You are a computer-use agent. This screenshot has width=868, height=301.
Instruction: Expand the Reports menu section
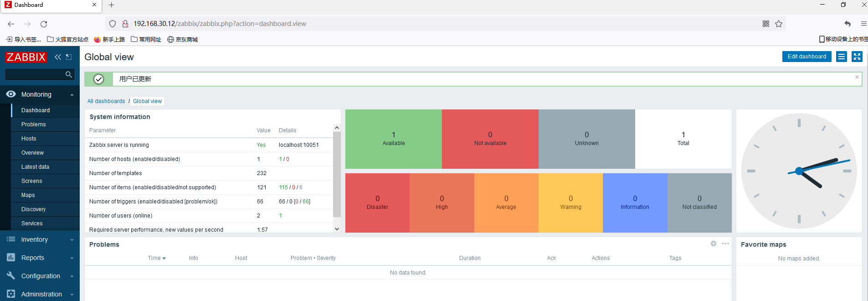(72, 258)
